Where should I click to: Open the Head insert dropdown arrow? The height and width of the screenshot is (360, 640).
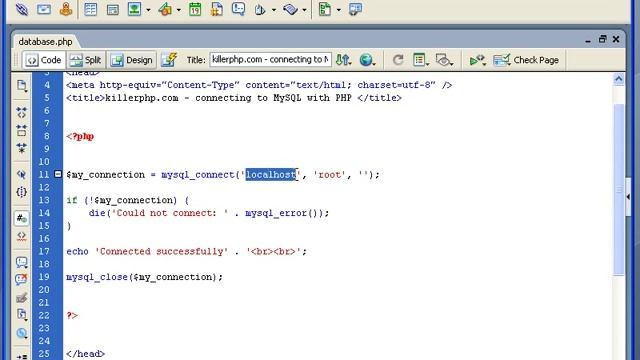(x=273, y=10)
